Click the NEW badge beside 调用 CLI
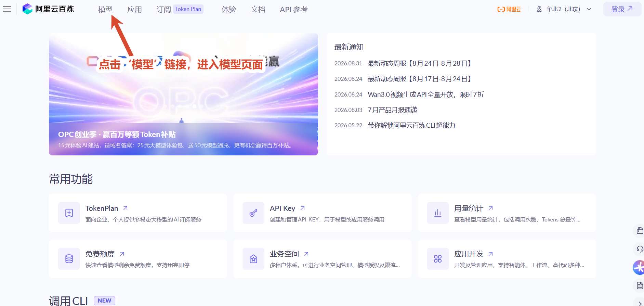 point(104,301)
